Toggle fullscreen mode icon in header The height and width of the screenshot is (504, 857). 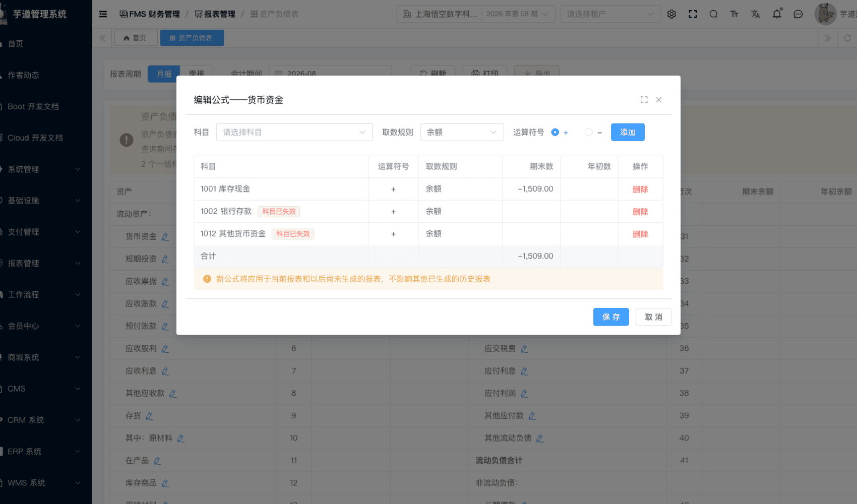pyautogui.click(x=693, y=14)
